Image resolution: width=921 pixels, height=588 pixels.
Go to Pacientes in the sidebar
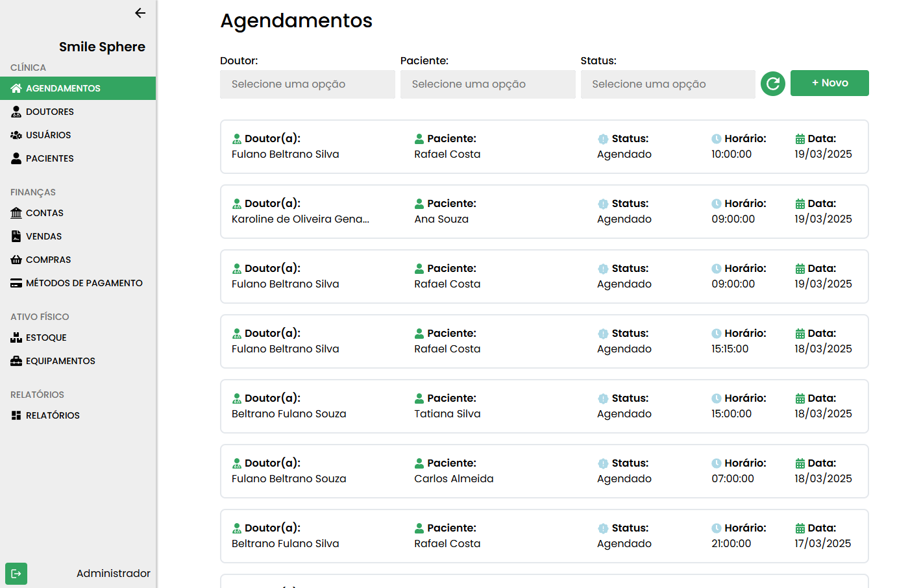50,158
